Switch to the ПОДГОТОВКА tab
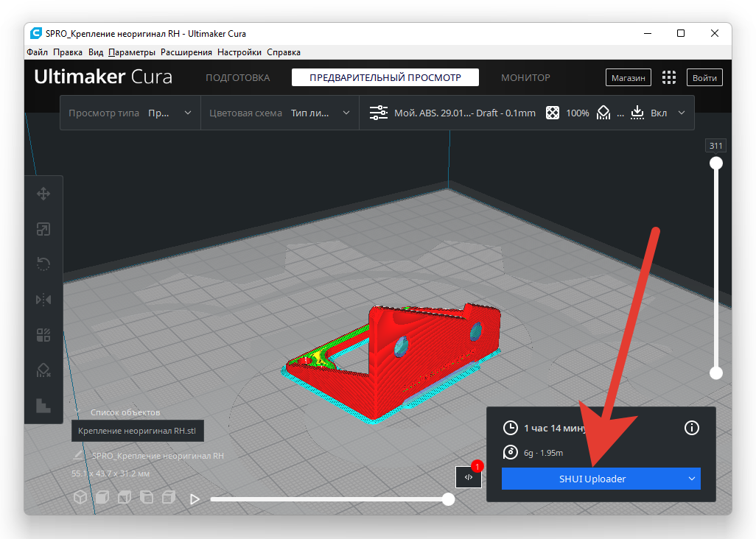Screen dimensions: 756x539 237,78
